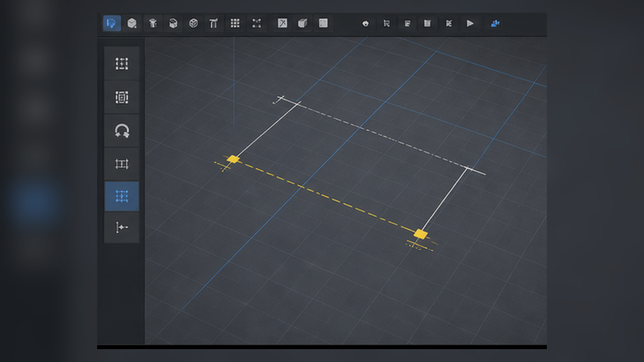Select the solid frame crop sidebar tool
644x362 pixels.
pyautogui.click(x=122, y=164)
